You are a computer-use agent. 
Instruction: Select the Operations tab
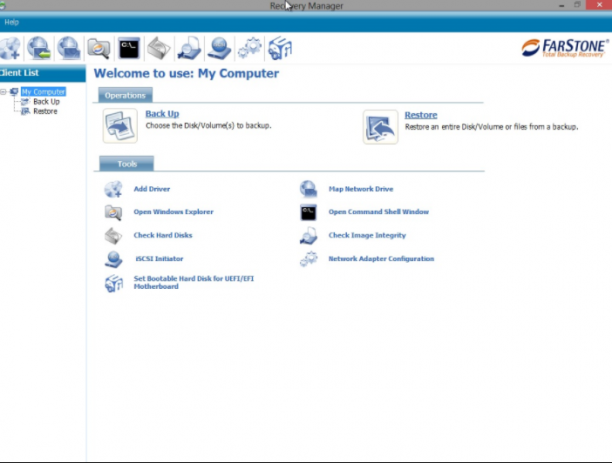125,95
